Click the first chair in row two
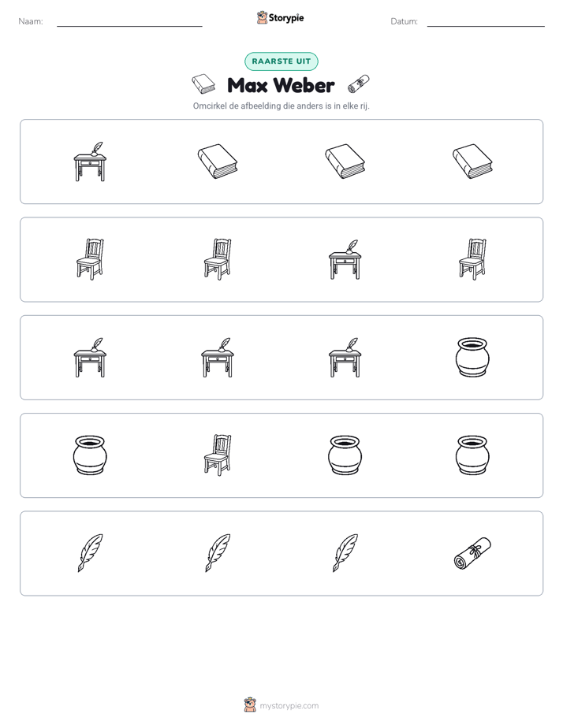563x728 pixels. click(x=90, y=259)
